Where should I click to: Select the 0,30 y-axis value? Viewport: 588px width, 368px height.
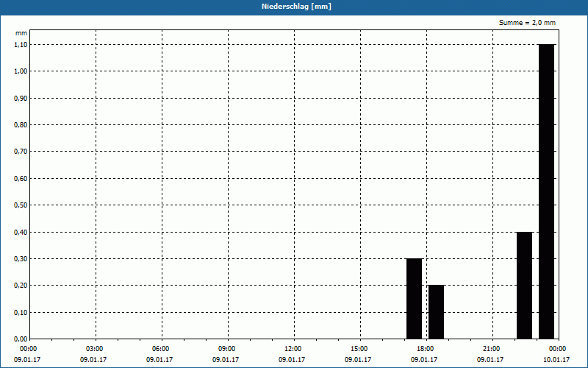pyautogui.click(x=21, y=259)
